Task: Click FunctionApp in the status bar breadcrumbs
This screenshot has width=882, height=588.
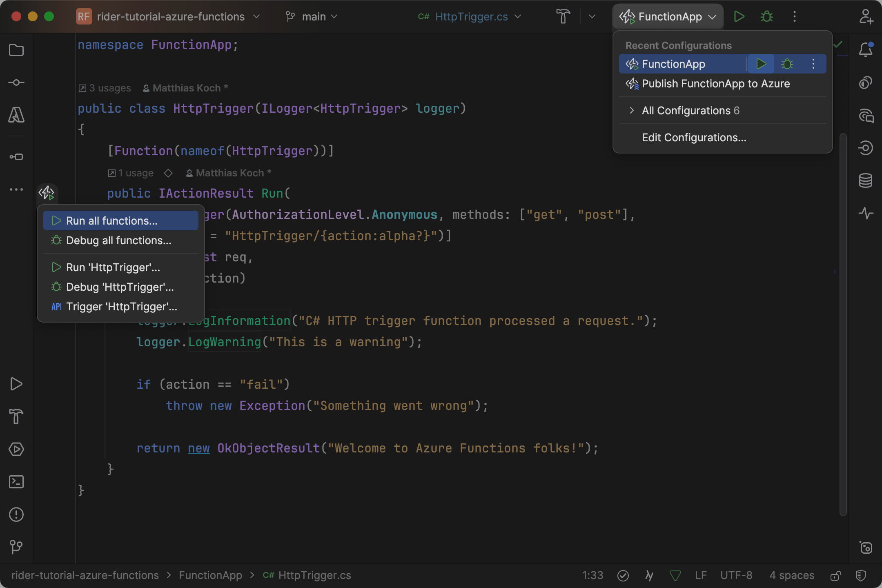Action: (x=210, y=575)
